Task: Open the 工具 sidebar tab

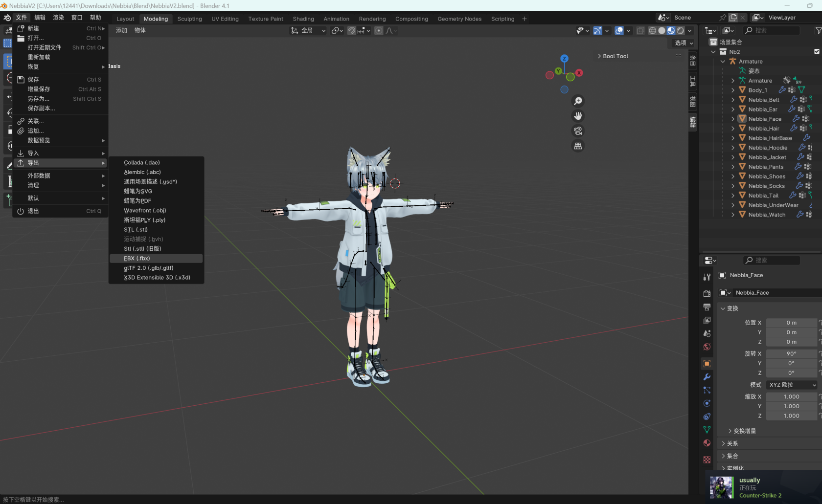Action: (693, 81)
